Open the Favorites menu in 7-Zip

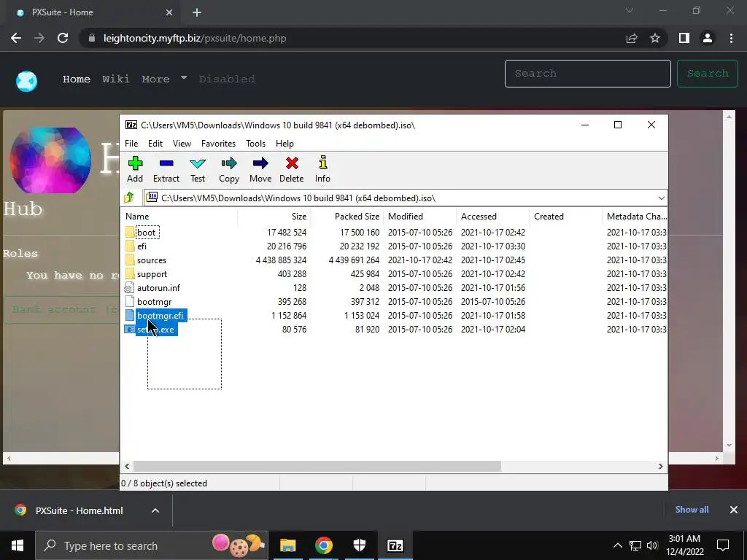coord(218,144)
